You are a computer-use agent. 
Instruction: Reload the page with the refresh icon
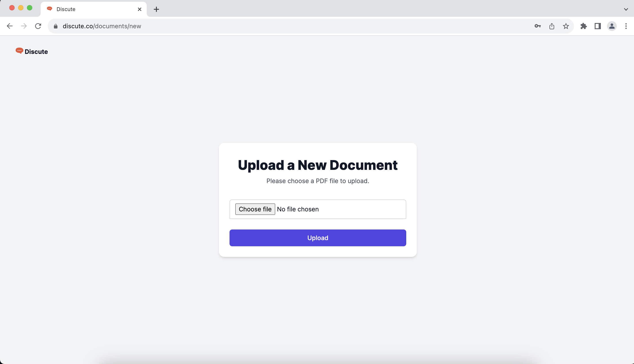pyautogui.click(x=38, y=26)
